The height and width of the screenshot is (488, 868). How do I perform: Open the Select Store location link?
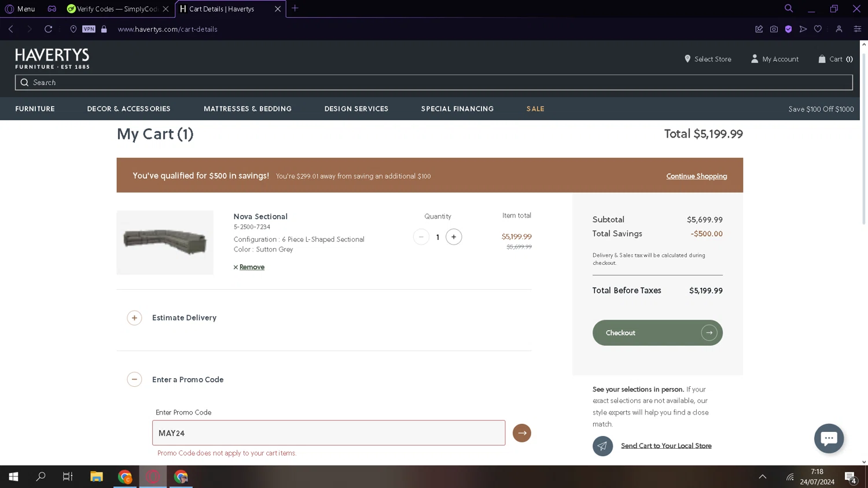click(x=708, y=59)
